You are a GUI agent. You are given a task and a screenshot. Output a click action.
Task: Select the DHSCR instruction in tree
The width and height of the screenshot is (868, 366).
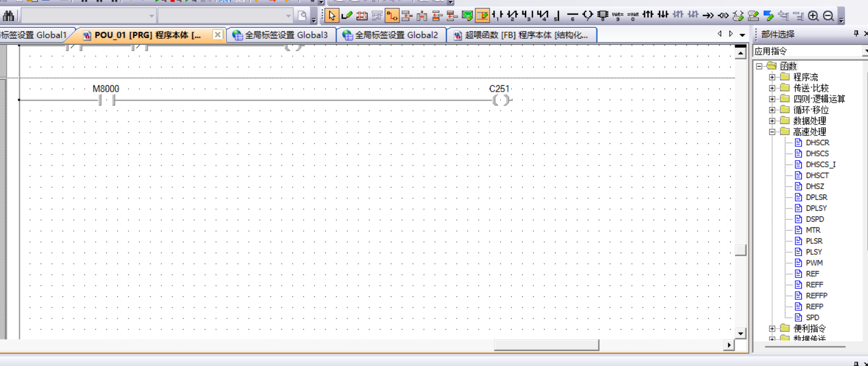(817, 143)
